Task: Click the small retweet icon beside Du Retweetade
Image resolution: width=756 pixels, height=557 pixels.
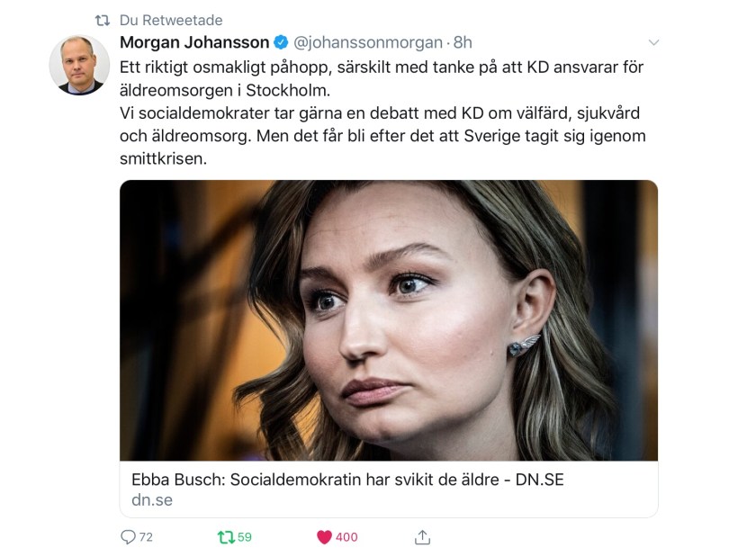Action: click(103, 21)
